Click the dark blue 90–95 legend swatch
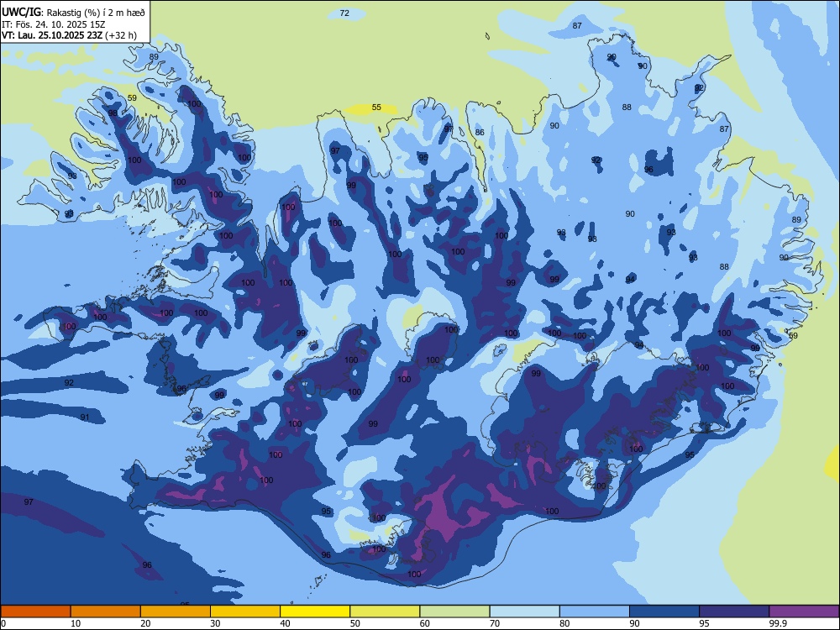This screenshot has height=630, width=840. (x=664, y=612)
